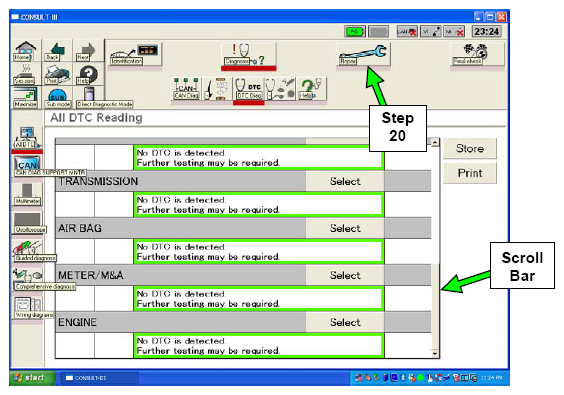Screen dimensions: 564x395
Task: Click the VI connection status indicator
Action: click(431, 32)
